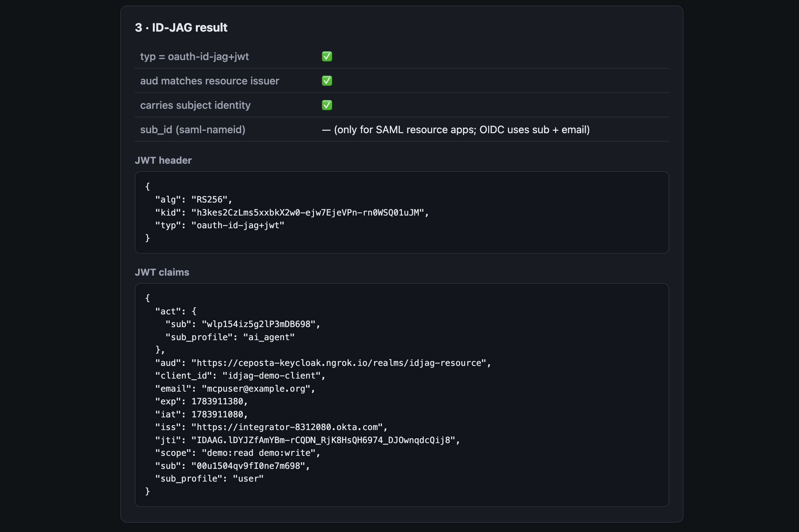Click the aud URL in JWT claims
This screenshot has width=799, height=532.
click(x=339, y=363)
